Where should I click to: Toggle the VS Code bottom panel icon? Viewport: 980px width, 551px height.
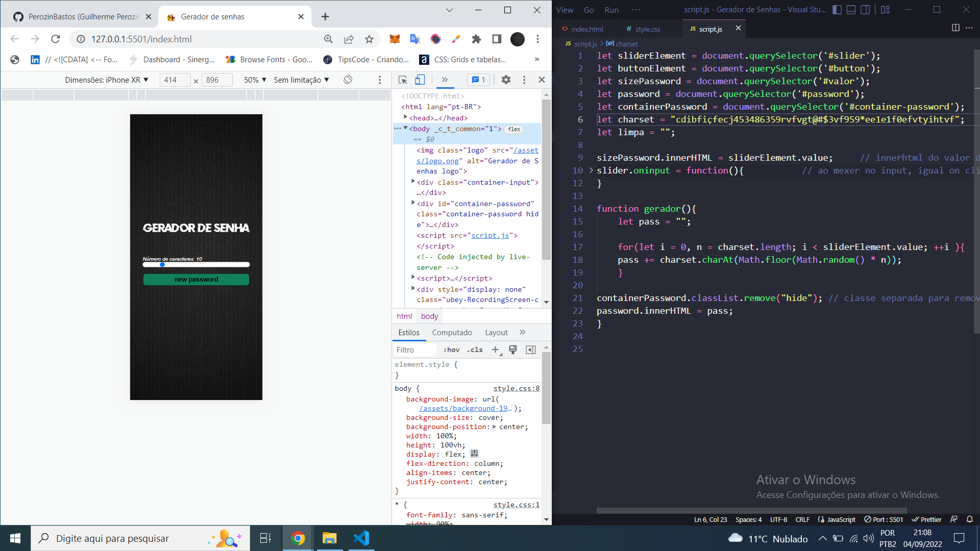851,9
